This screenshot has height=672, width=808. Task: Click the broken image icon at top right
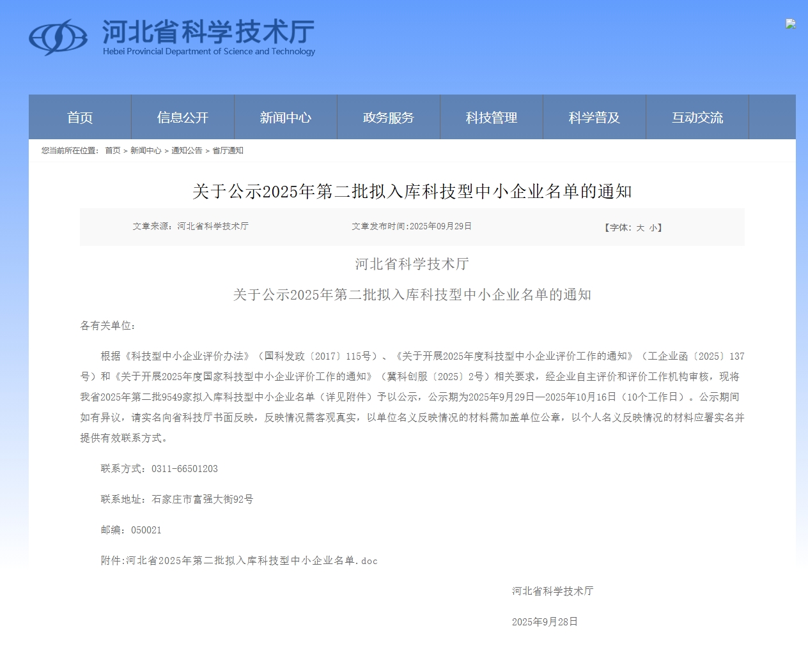coord(791,24)
